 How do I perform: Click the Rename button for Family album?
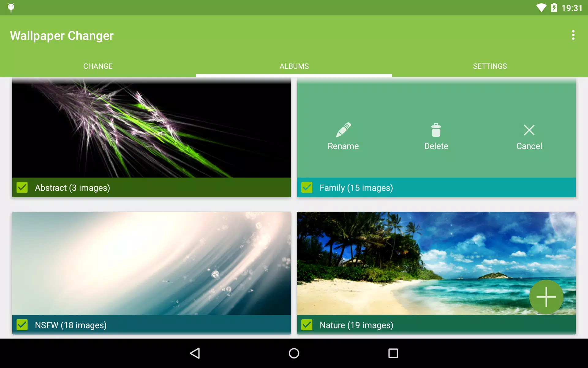tap(343, 135)
